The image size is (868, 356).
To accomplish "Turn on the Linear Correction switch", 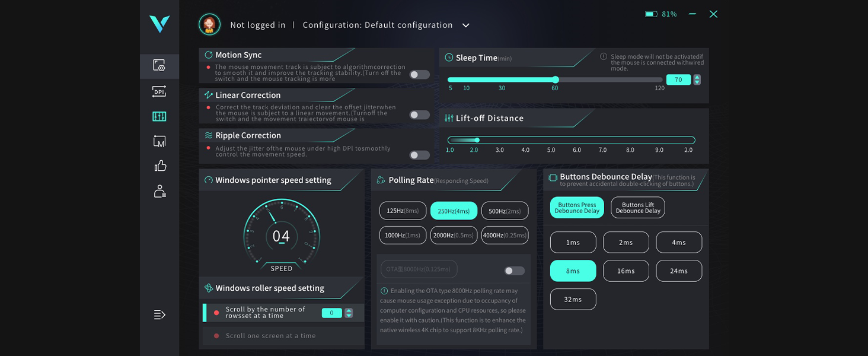I will (x=420, y=115).
